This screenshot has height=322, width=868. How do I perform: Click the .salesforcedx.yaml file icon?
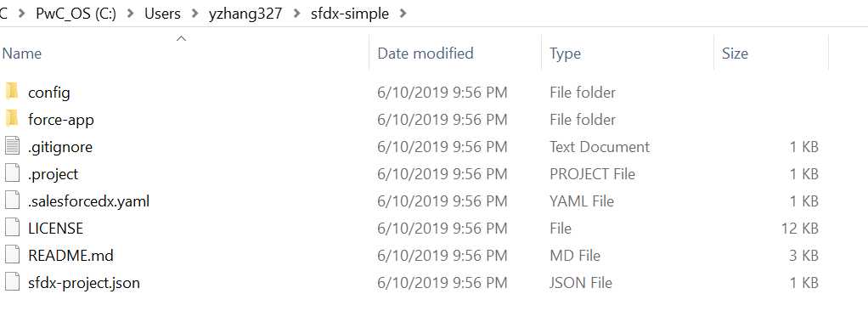pyautogui.click(x=12, y=201)
